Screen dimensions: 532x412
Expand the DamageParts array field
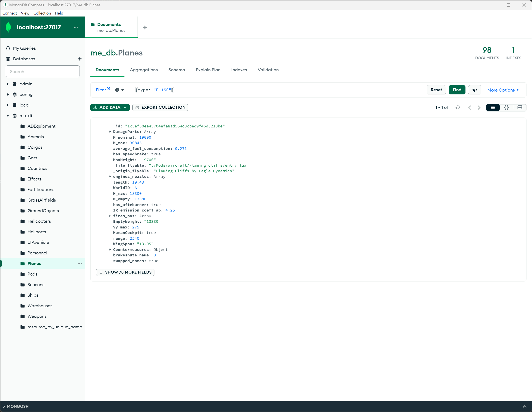tap(110, 132)
